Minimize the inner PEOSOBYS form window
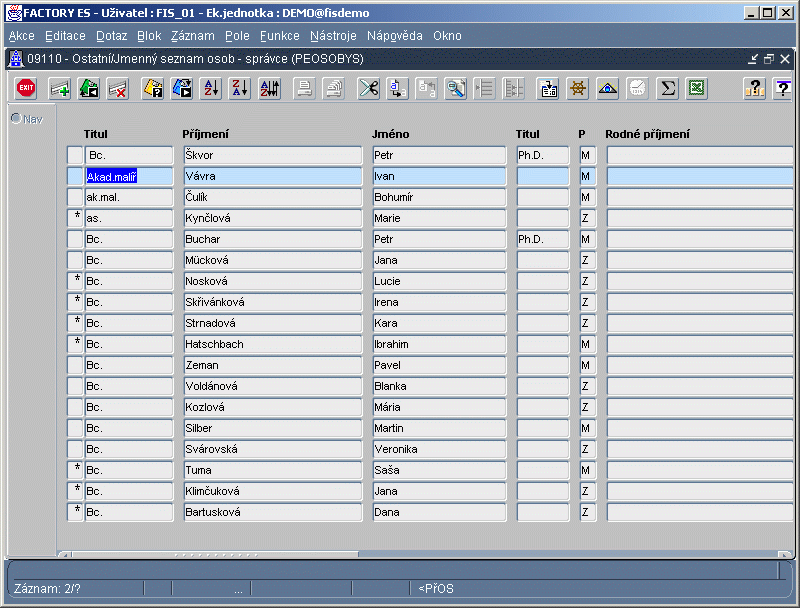The width and height of the screenshot is (800, 608). tap(753, 59)
